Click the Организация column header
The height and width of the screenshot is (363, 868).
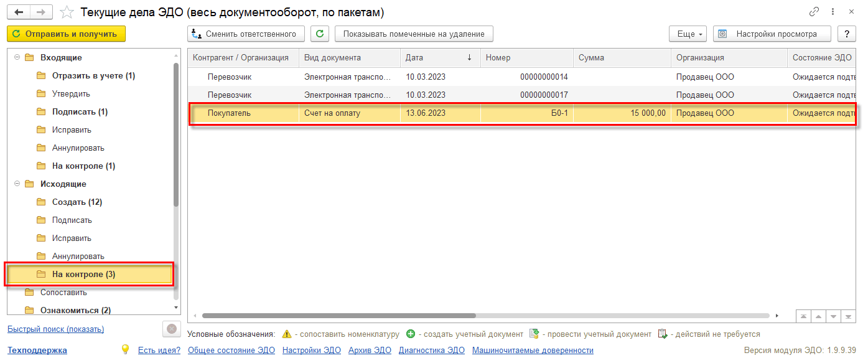coord(729,58)
